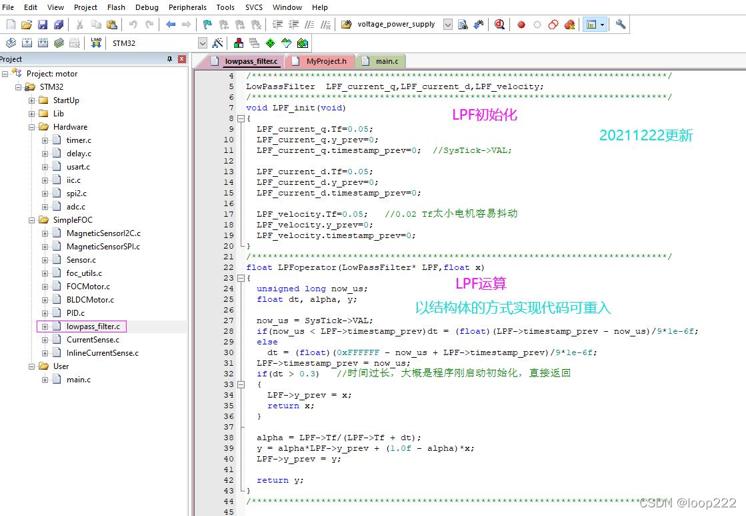The width and height of the screenshot is (746, 516).
Task: Open the Configuration wrench icon
Action: [620, 24]
